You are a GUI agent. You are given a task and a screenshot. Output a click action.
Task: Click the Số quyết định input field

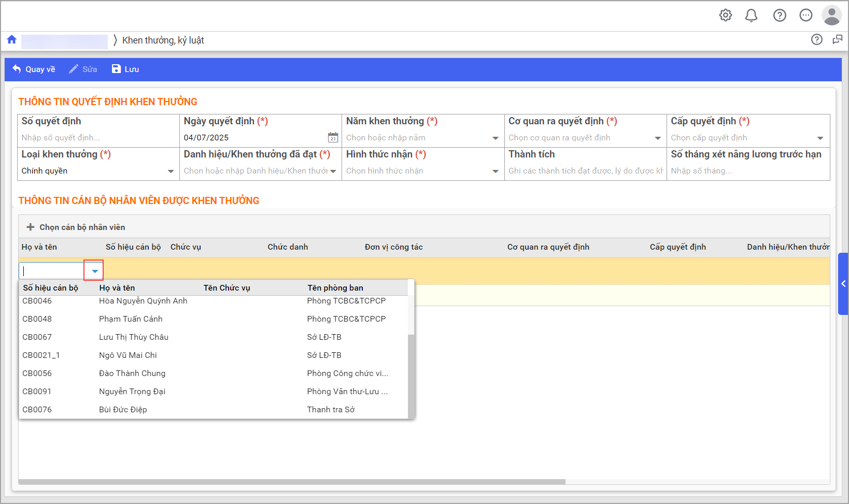(x=97, y=138)
